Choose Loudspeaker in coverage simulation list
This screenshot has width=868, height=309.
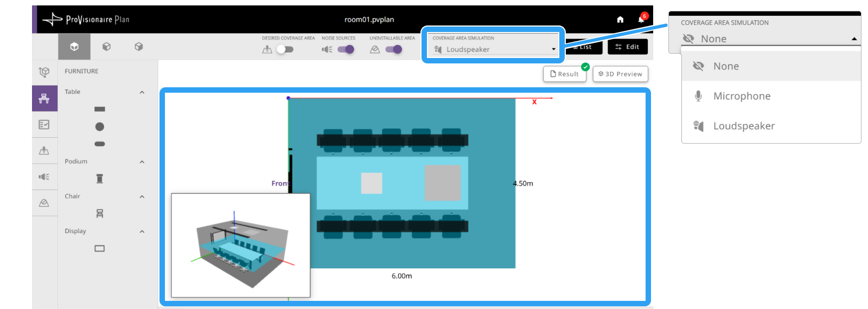point(771,126)
